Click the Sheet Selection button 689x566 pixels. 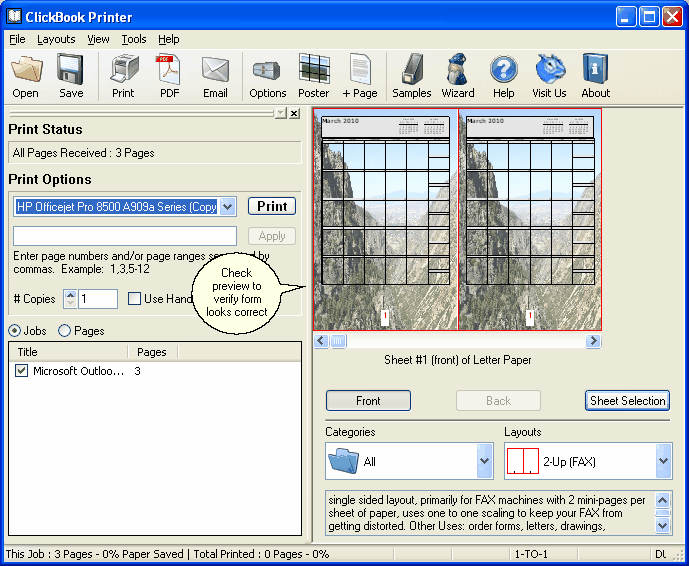point(627,401)
